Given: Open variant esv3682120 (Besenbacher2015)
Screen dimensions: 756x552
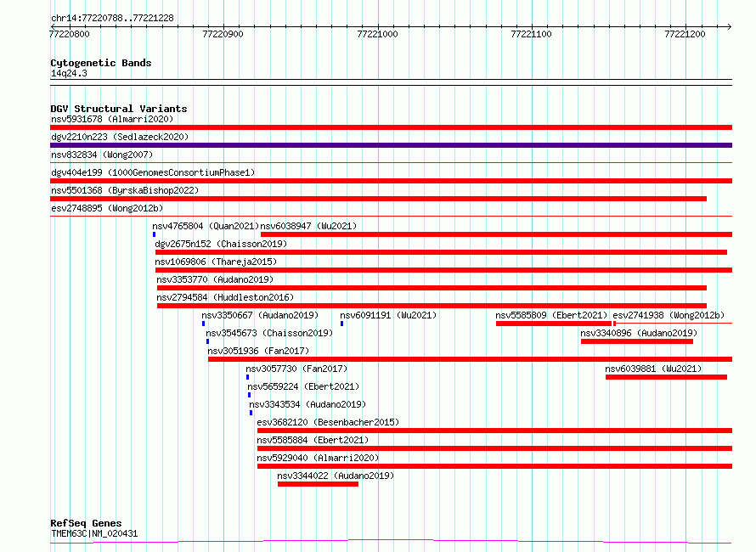Looking at the screenshot, I should pyautogui.click(x=328, y=422).
